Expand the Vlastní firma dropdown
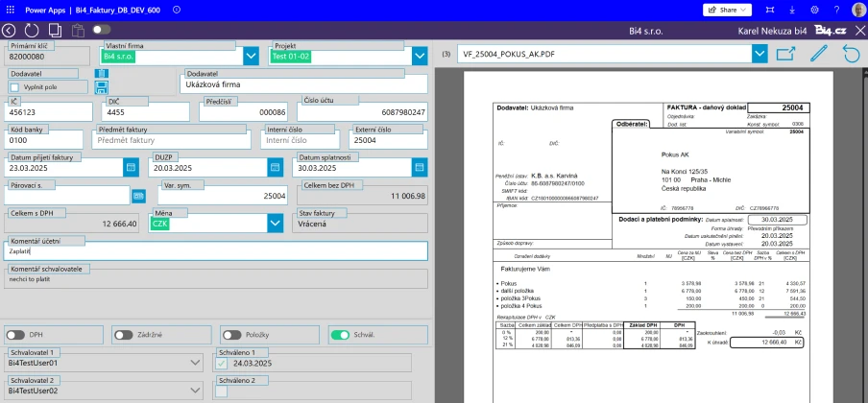 click(251, 57)
